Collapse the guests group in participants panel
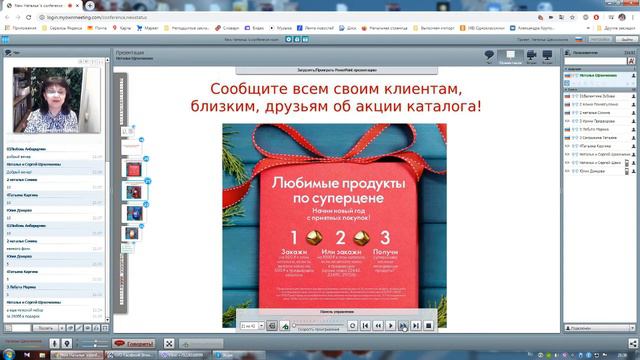The height and width of the screenshot is (360, 640). [566, 89]
